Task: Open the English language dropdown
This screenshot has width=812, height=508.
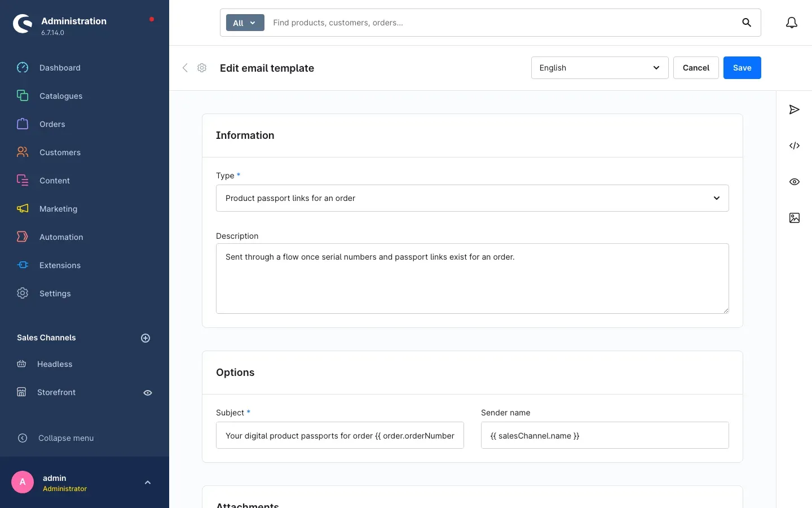Action: 600,68
